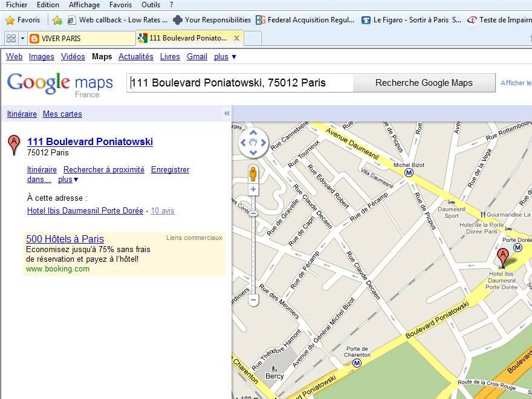Click Rechercher à proximité
Screen dimensions: 532x399
tap(104, 170)
